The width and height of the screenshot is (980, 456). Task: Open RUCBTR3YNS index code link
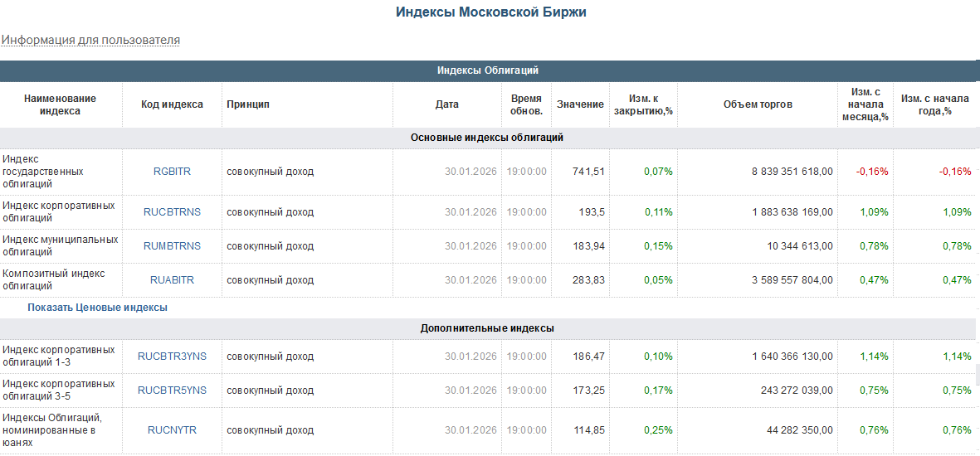pyautogui.click(x=172, y=356)
